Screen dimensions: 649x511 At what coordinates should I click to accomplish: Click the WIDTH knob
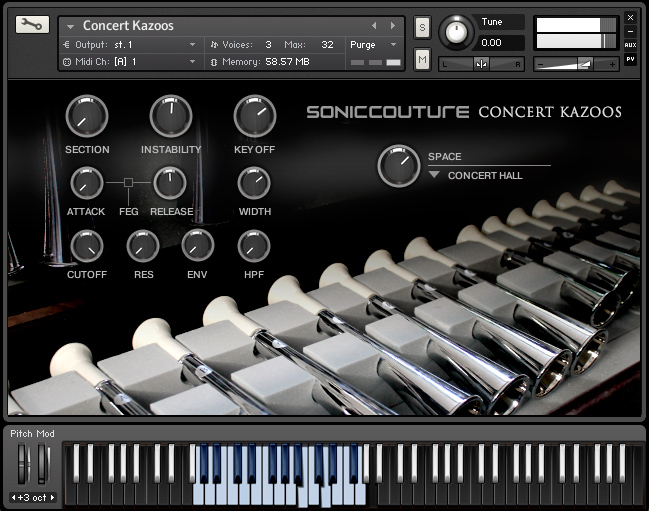tap(254, 183)
